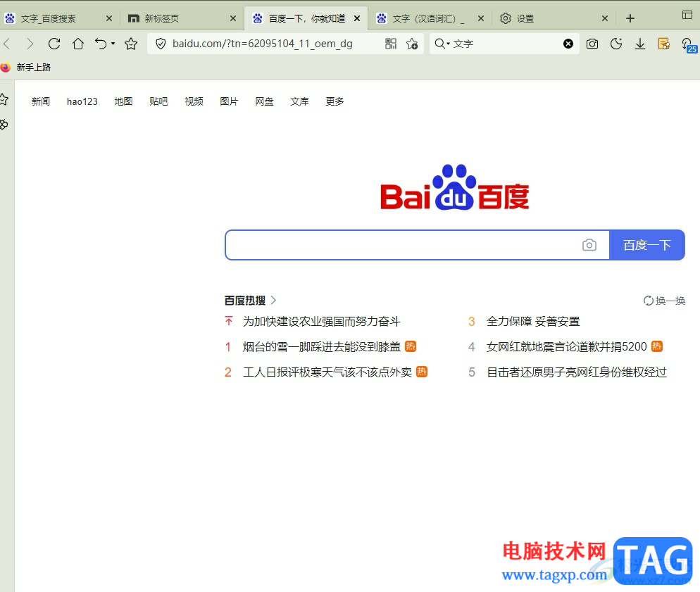Open search engine selector magnifier dropdown

[442, 44]
